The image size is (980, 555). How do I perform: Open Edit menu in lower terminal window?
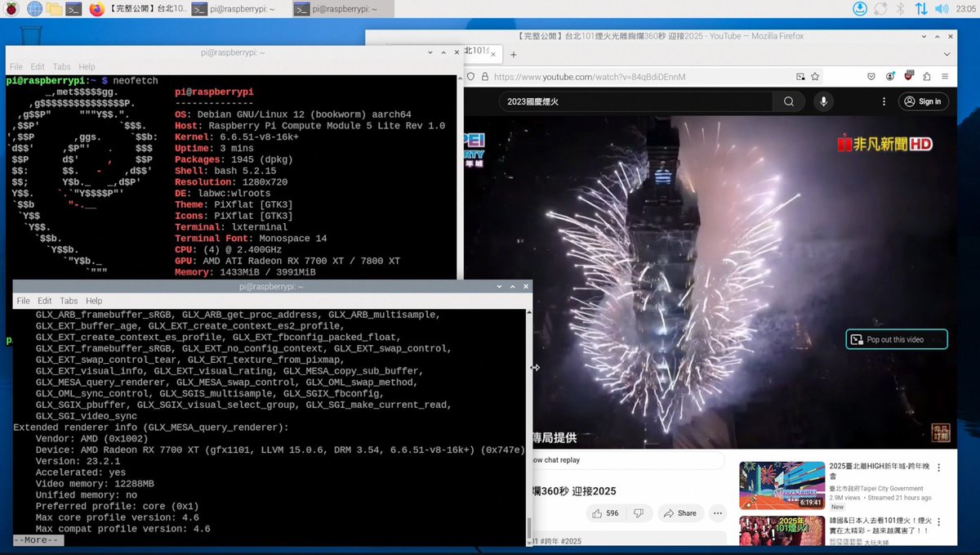44,301
